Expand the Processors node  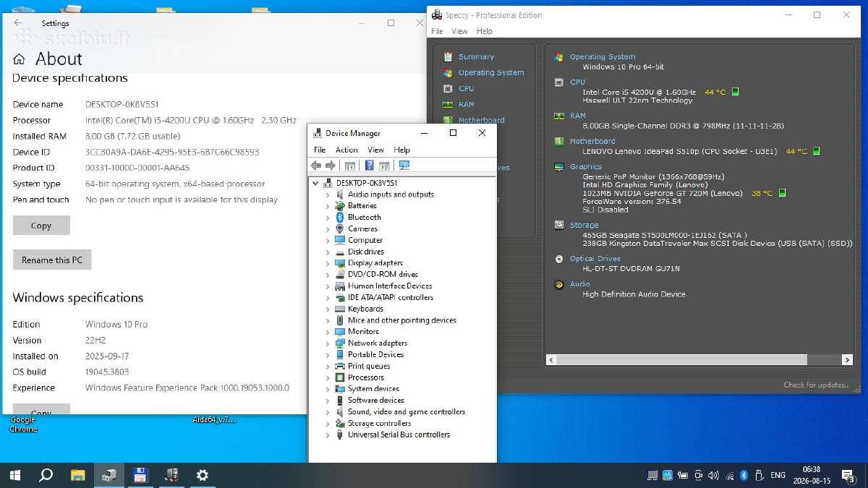328,377
